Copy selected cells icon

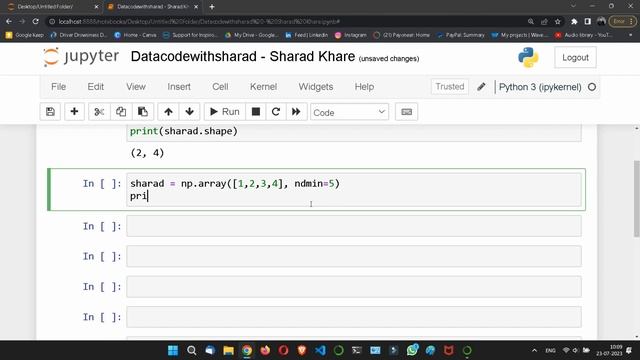tap(121, 112)
